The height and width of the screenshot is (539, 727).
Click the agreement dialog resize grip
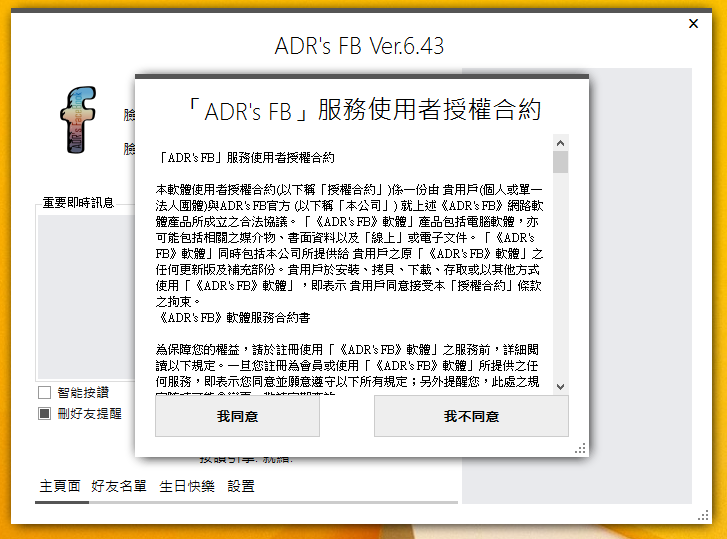point(580,448)
